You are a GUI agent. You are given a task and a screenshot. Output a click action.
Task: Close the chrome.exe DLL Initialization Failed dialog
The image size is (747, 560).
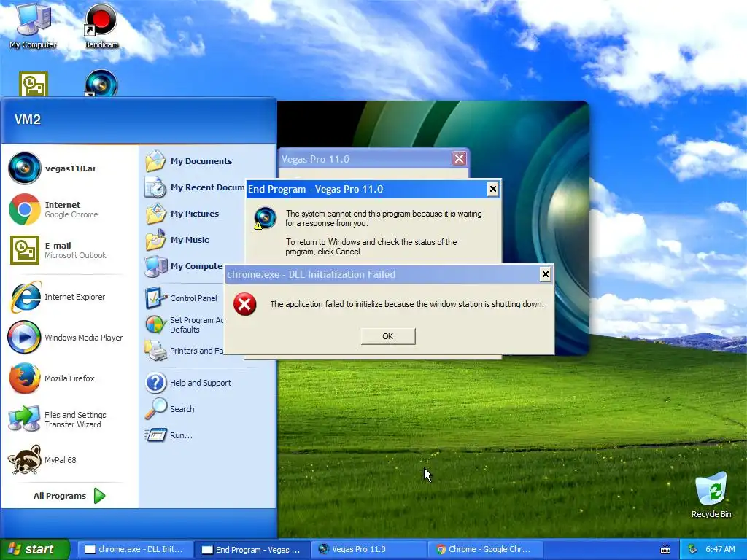coord(546,274)
